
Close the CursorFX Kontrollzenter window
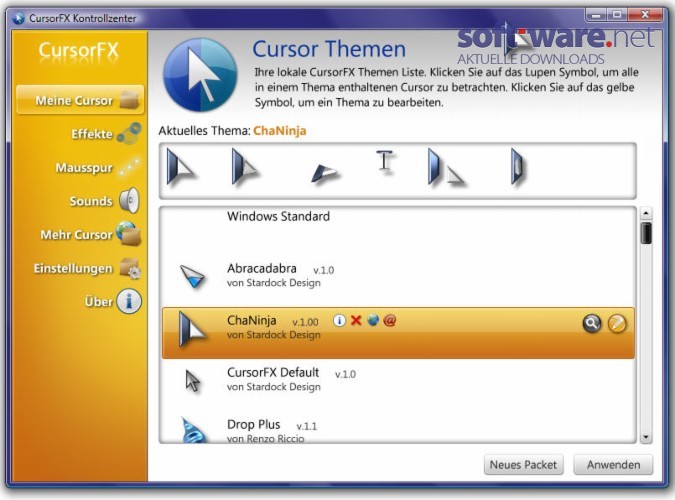coord(645,15)
